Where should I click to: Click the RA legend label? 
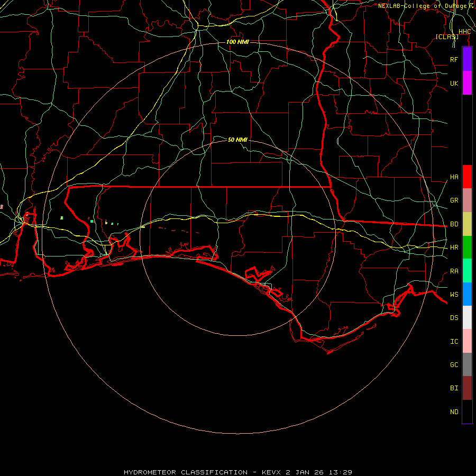pyautogui.click(x=454, y=271)
